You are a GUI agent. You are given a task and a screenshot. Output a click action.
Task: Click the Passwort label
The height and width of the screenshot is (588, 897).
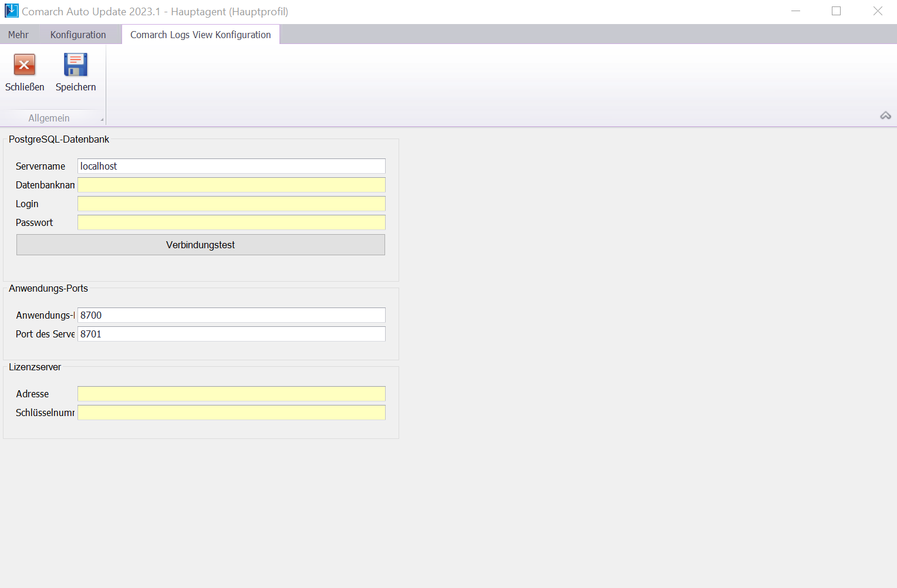34,222
